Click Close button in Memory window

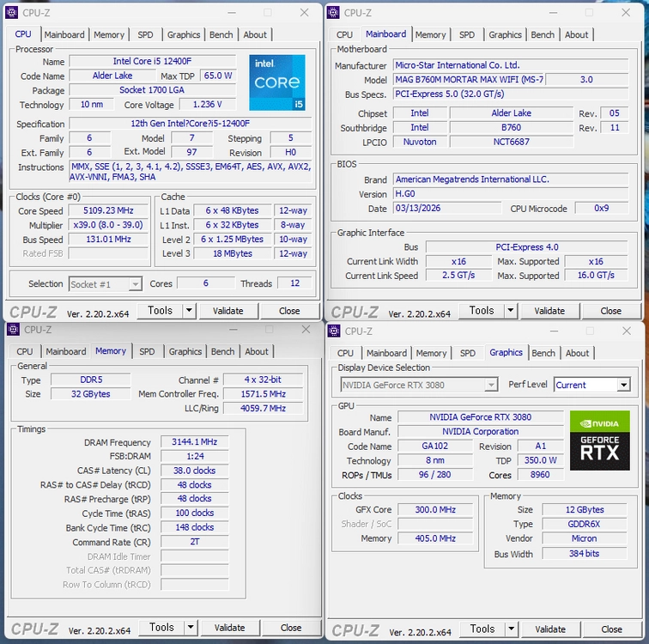coord(291,628)
